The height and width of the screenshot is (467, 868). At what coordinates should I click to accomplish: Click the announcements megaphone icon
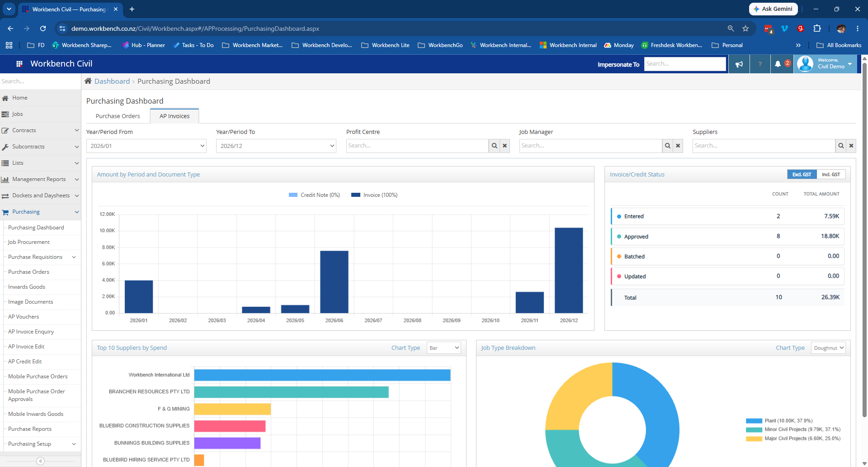(739, 64)
